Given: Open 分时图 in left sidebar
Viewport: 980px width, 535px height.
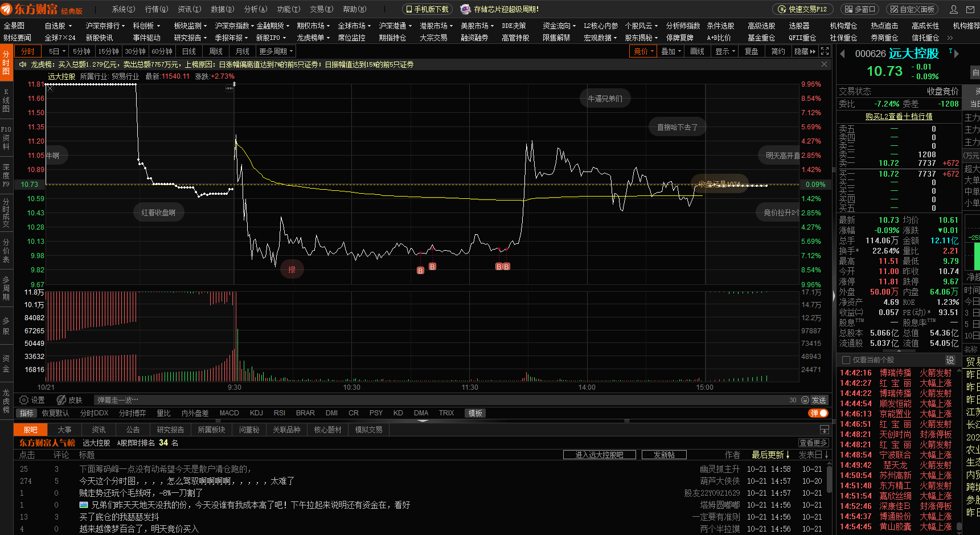Looking at the screenshot, I should (6, 63).
